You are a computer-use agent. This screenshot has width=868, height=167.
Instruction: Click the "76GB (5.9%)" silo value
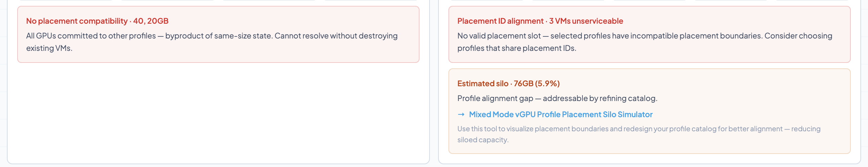tap(537, 83)
